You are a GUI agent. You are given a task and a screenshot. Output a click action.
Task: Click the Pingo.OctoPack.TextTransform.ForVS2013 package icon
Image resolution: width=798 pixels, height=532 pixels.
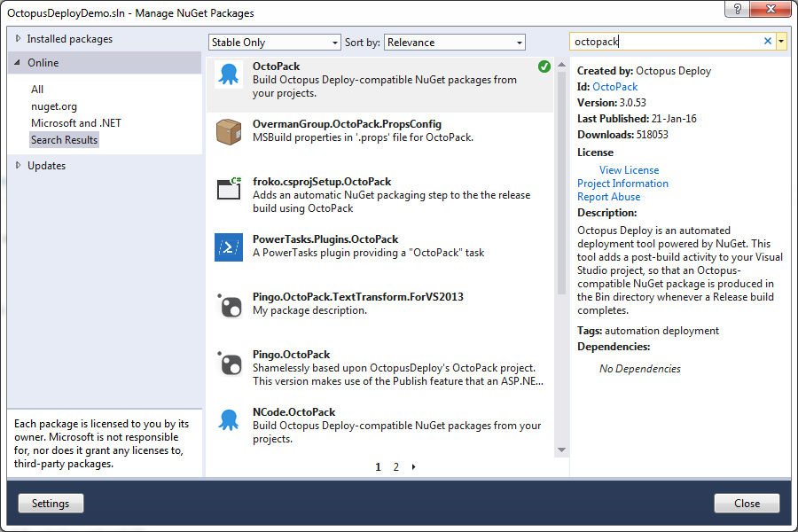(x=229, y=305)
